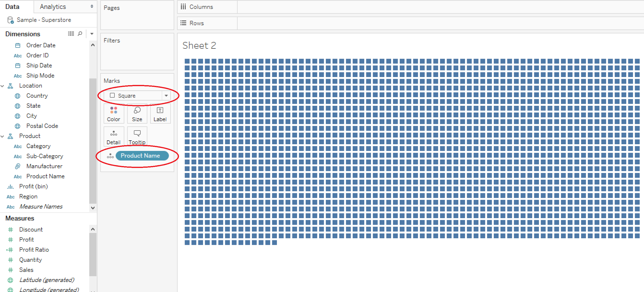Image resolution: width=644 pixels, height=292 pixels.
Task: Click the Sheet 2 title
Action: coord(199,45)
